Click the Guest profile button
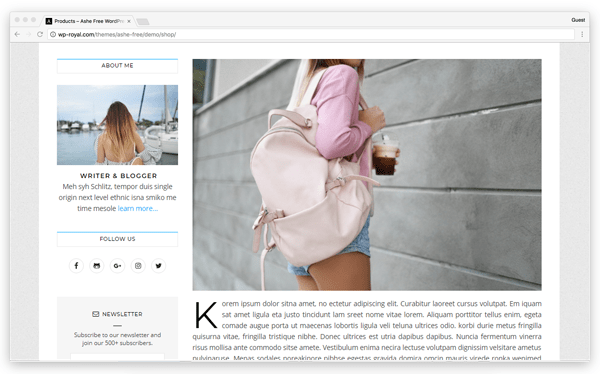The width and height of the screenshot is (600, 374). click(x=578, y=20)
